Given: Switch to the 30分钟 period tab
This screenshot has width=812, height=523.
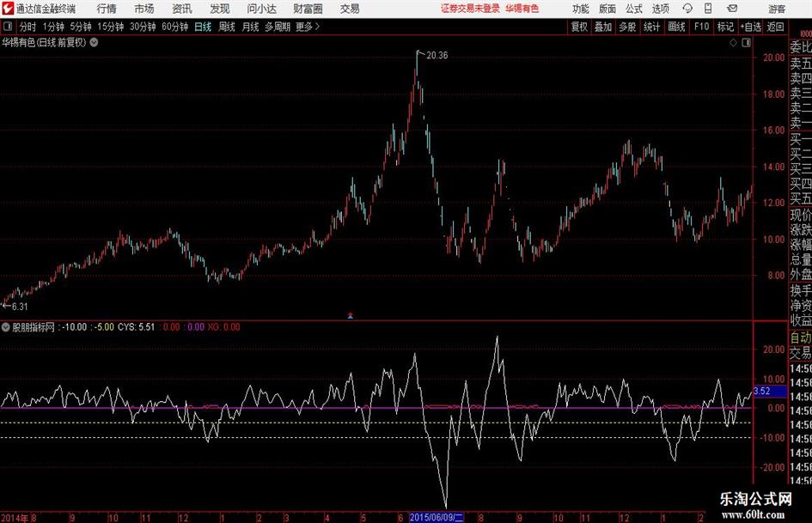Looking at the screenshot, I should [143, 27].
